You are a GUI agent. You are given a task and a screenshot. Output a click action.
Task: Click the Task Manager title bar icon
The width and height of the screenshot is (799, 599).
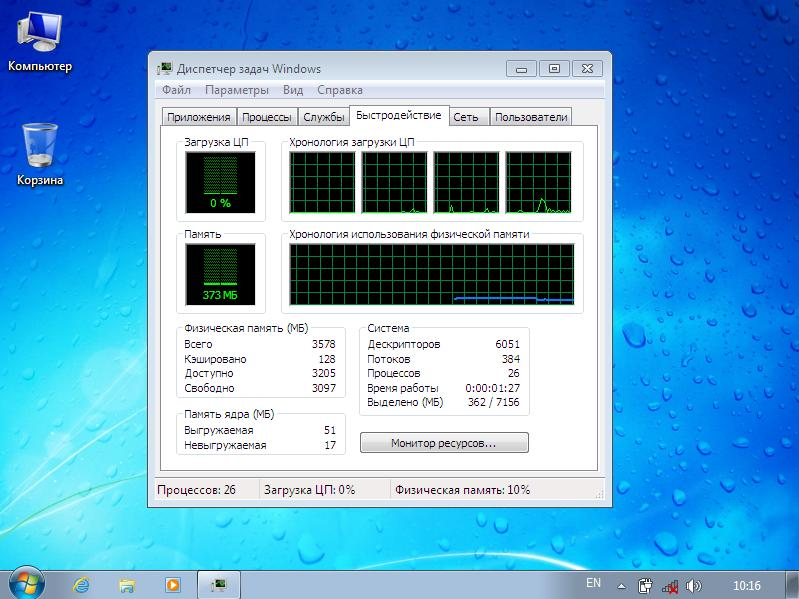(165, 69)
